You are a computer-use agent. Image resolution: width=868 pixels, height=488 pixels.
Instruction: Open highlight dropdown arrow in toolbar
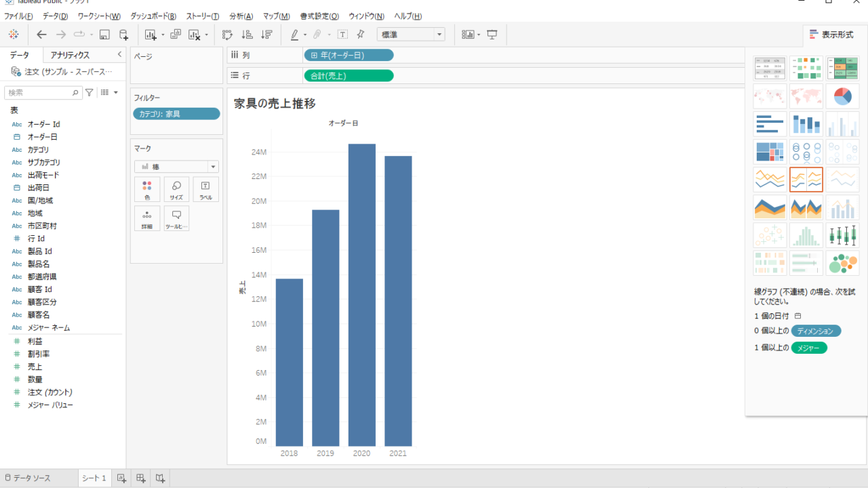tap(305, 35)
